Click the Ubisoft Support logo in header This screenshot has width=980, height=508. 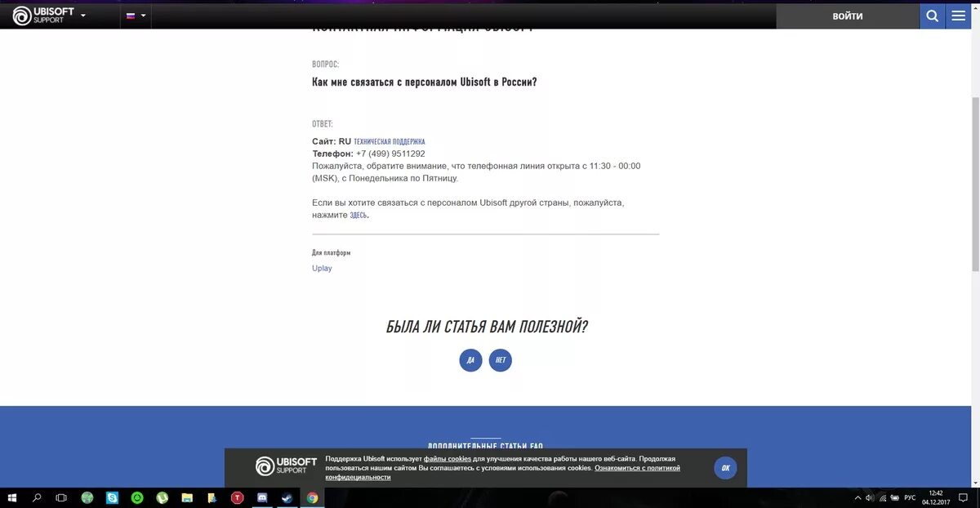click(42, 16)
